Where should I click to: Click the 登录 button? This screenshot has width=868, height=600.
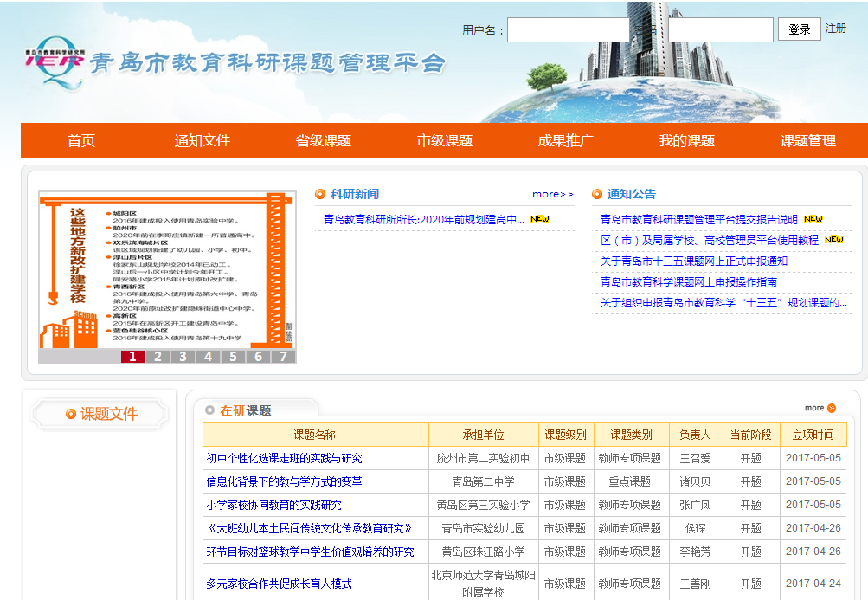800,29
